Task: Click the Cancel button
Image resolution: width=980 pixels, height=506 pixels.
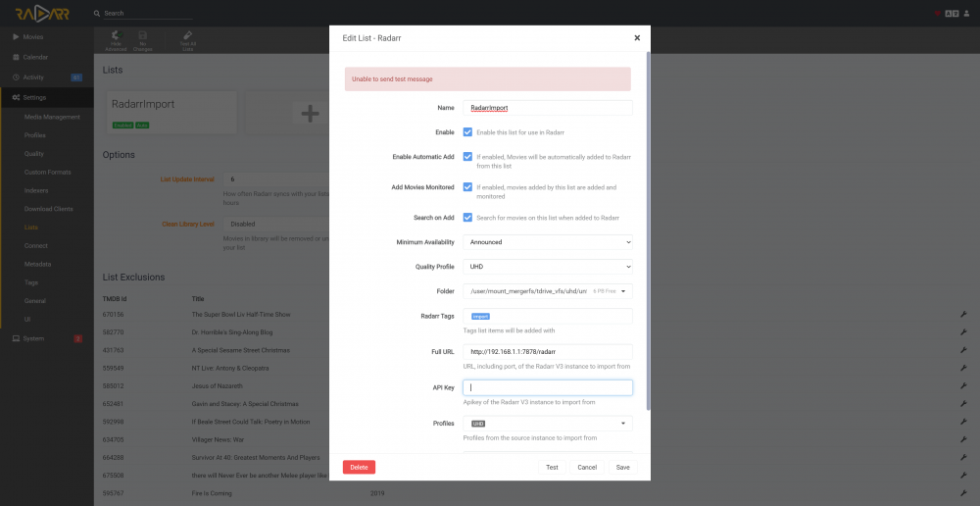Action: [x=587, y=467]
